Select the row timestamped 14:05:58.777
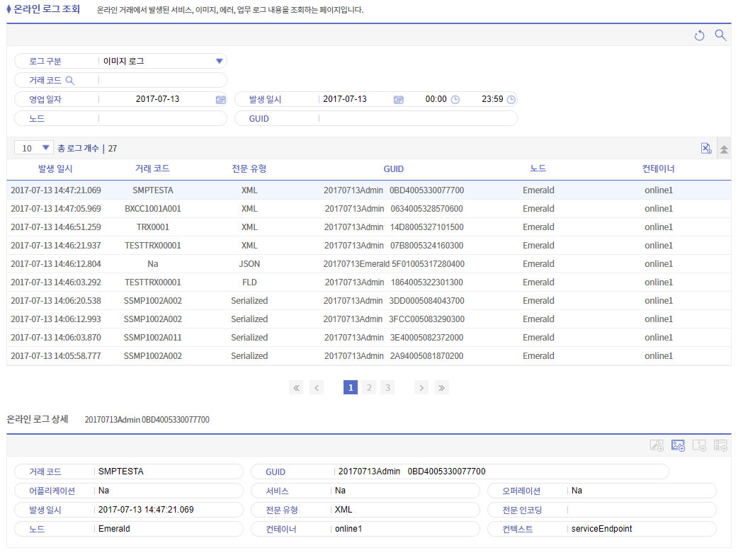The image size is (743, 560). [x=368, y=356]
